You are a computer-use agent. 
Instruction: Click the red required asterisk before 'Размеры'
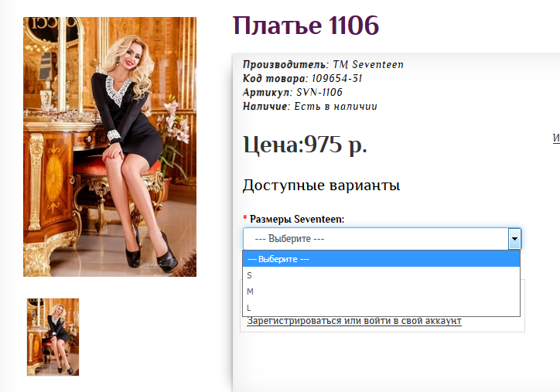point(245,220)
